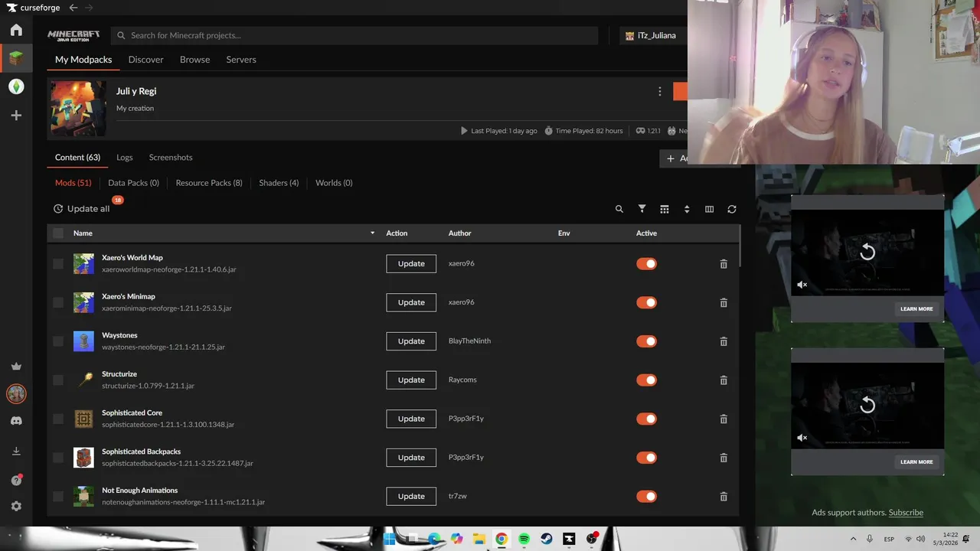Delete Sophisticated Core mod
The image size is (980, 551).
click(724, 419)
